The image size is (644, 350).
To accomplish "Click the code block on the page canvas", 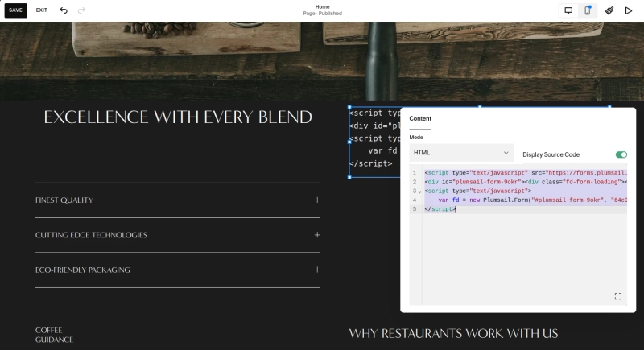I will pyautogui.click(x=374, y=142).
